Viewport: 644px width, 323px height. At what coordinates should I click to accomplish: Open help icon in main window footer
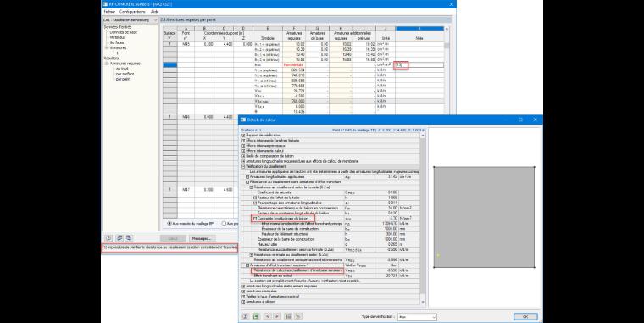pyautogui.click(x=108, y=238)
